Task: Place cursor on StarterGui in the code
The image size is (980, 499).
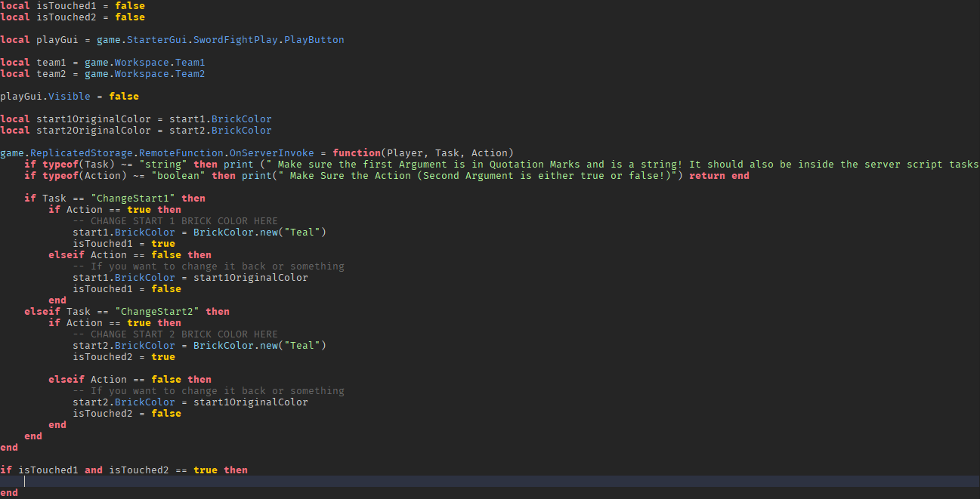Action: click(156, 39)
